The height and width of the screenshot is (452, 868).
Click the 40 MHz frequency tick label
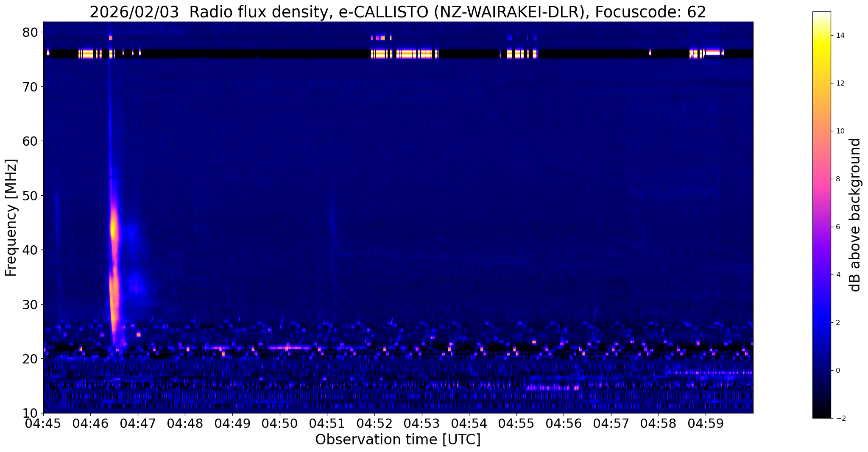(x=30, y=250)
